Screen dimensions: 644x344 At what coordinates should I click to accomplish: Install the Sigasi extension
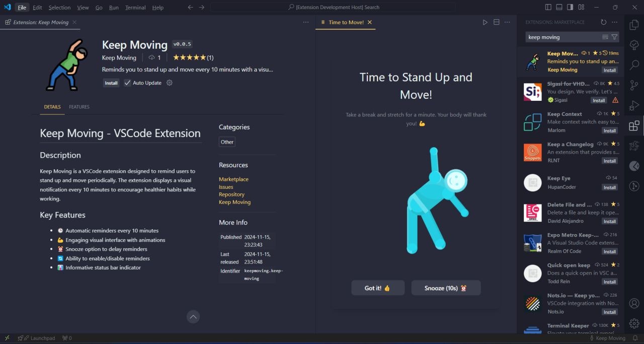[599, 100]
